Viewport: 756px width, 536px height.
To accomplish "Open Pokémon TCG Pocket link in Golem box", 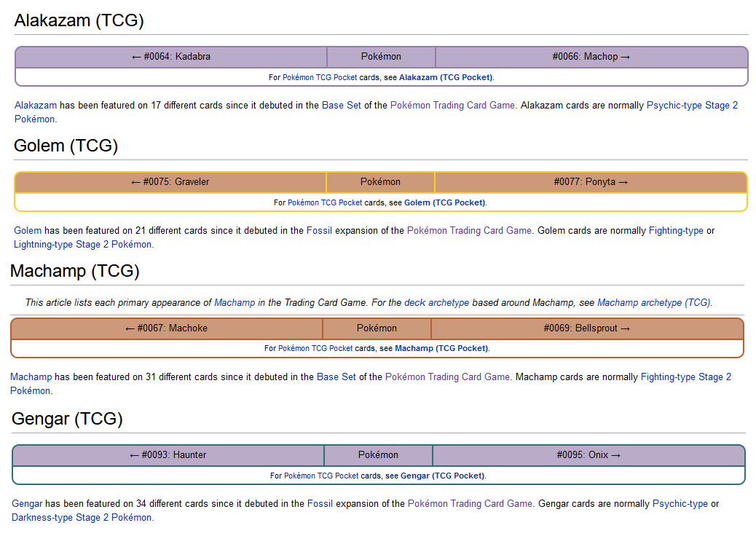I will (325, 203).
